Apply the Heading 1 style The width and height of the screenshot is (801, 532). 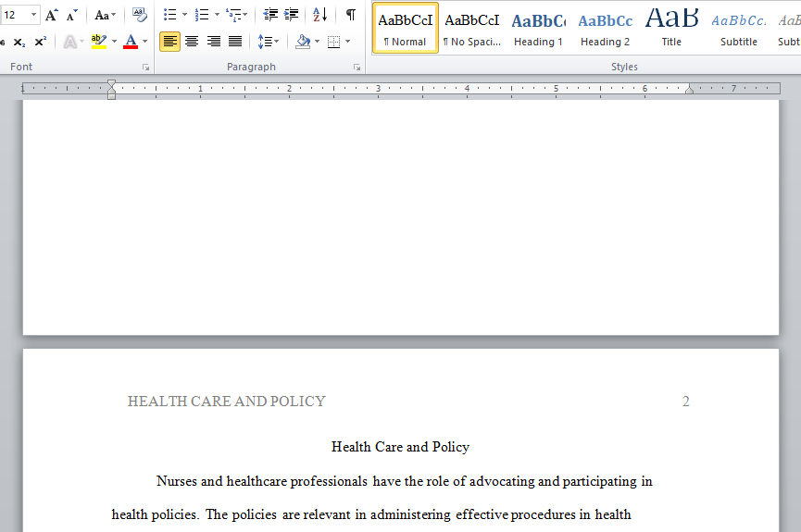click(x=538, y=28)
